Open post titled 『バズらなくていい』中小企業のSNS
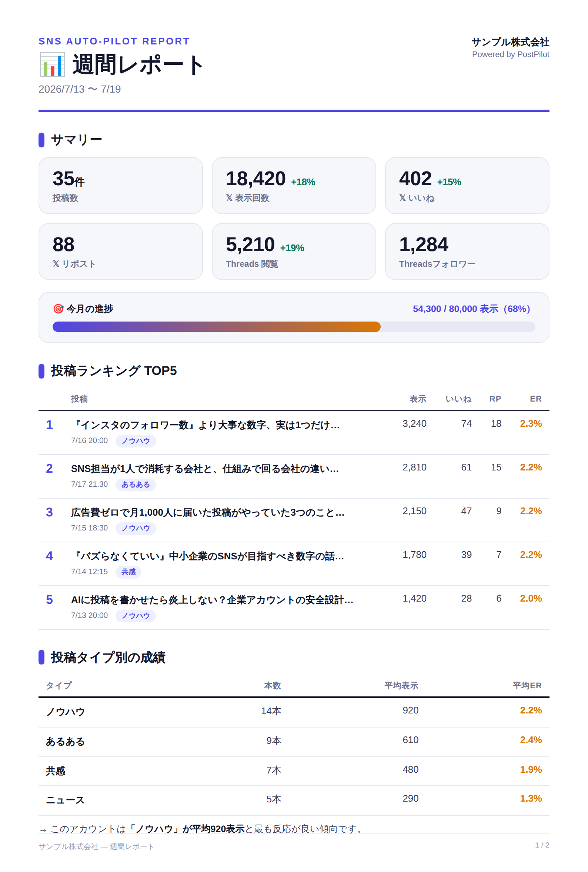588x872 pixels. (x=207, y=556)
